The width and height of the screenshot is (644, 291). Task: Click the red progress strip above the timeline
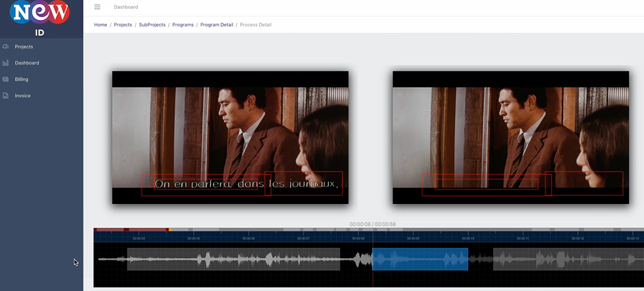pos(131,229)
